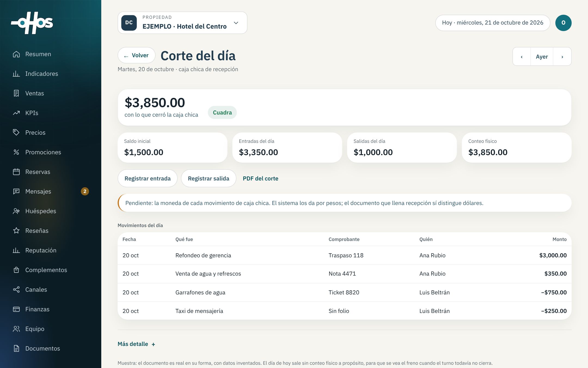The height and width of the screenshot is (368, 588).
Task: Click Registrar salida button
Action: [x=209, y=178]
